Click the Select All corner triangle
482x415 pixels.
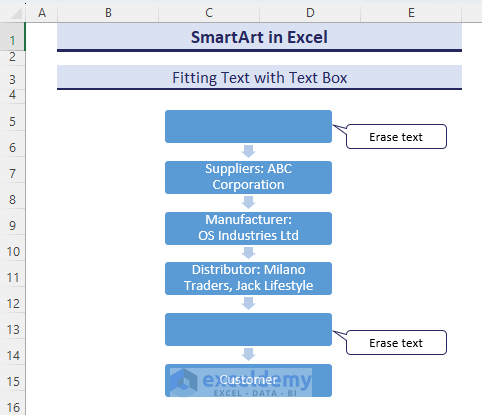point(14,13)
